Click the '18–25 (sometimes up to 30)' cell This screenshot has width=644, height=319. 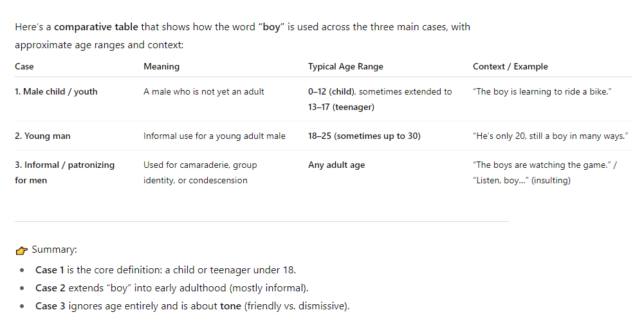pos(364,136)
